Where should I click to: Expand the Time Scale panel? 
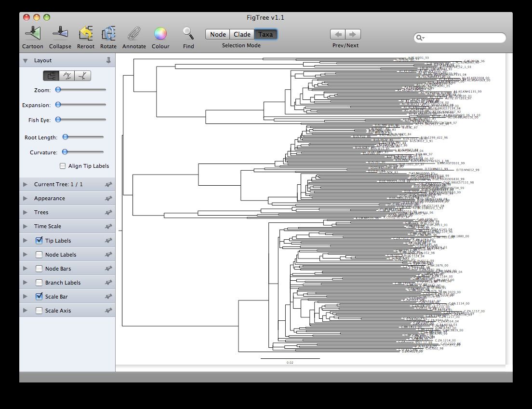(25, 226)
